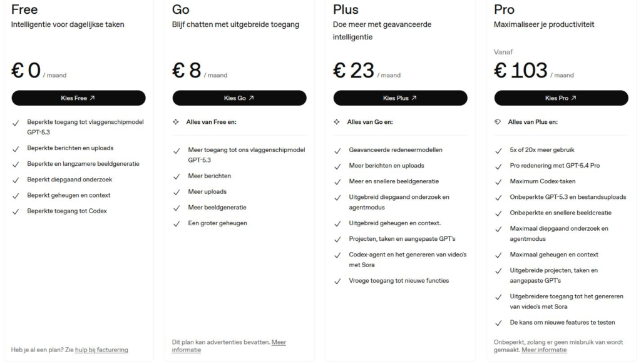
Task: Click the checkmark beside "Geavanceerde redeneermodellen"
Action: pyautogui.click(x=337, y=151)
